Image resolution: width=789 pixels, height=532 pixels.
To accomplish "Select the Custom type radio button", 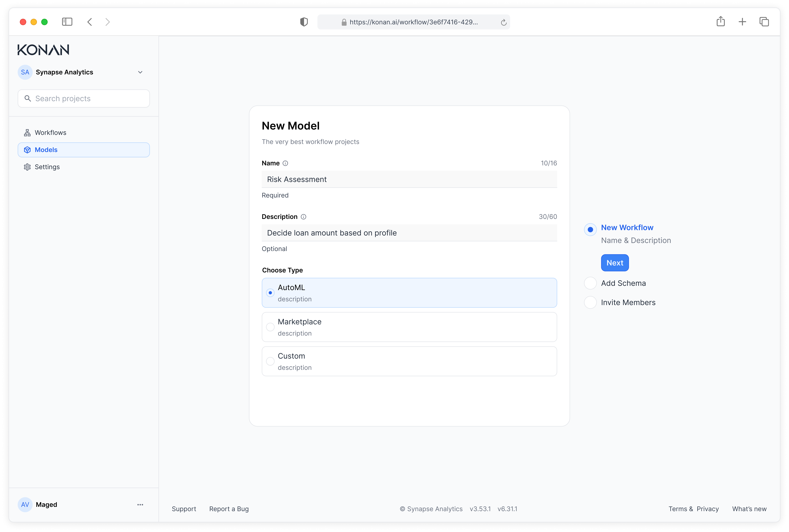I will tap(270, 361).
